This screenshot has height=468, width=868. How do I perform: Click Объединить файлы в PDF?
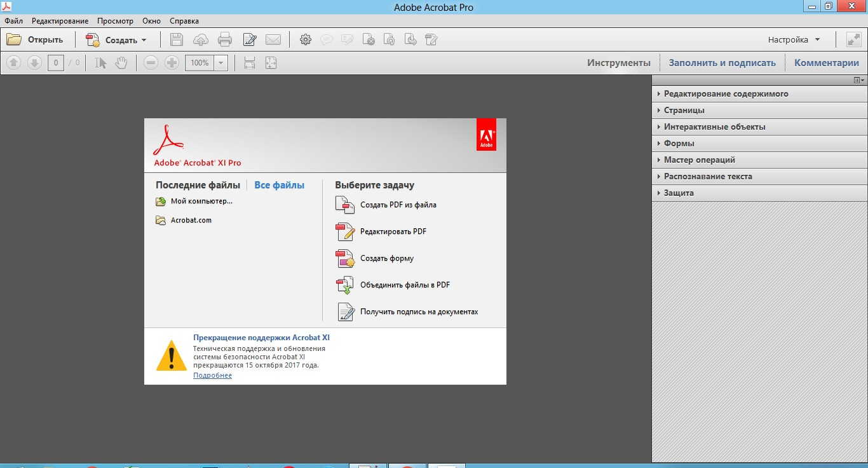click(393, 285)
